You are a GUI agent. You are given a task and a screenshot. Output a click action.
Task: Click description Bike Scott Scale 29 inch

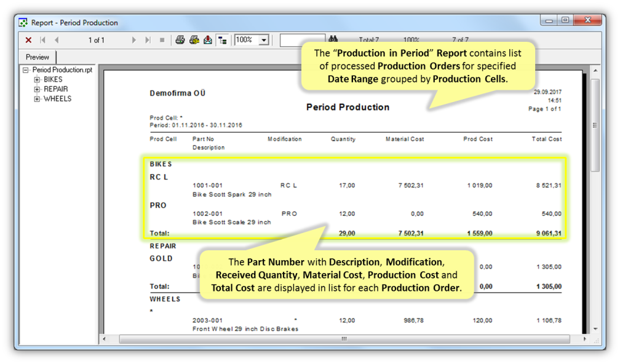pyautogui.click(x=232, y=223)
